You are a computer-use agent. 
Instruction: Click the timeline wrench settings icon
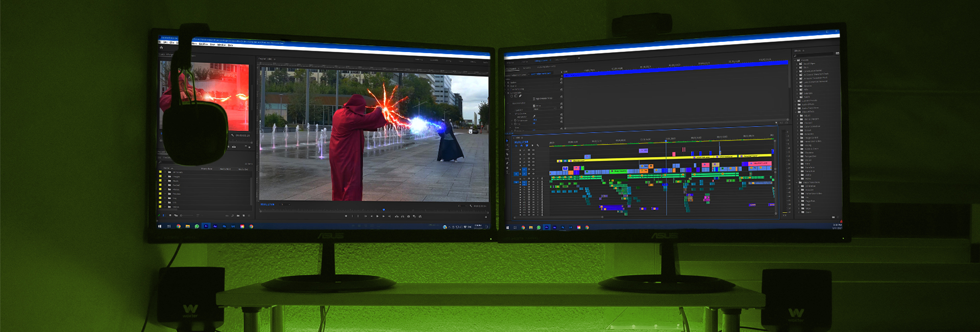[537, 146]
